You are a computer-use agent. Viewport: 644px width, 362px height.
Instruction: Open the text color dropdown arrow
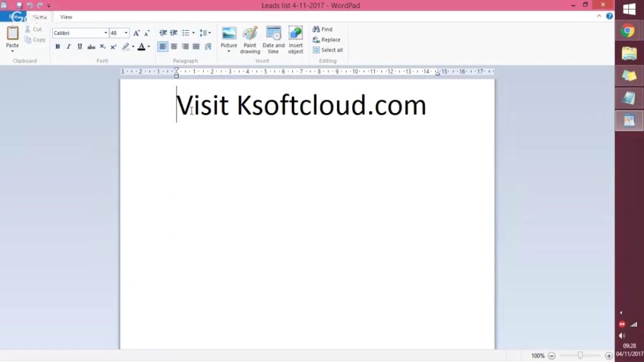pos(148,47)
